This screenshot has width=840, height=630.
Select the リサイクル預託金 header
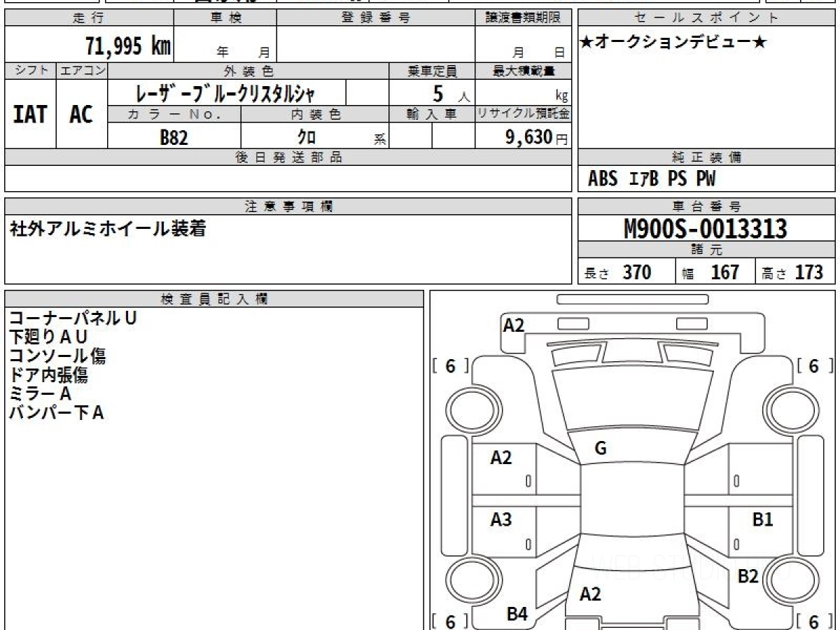click(x=523, y=114)
